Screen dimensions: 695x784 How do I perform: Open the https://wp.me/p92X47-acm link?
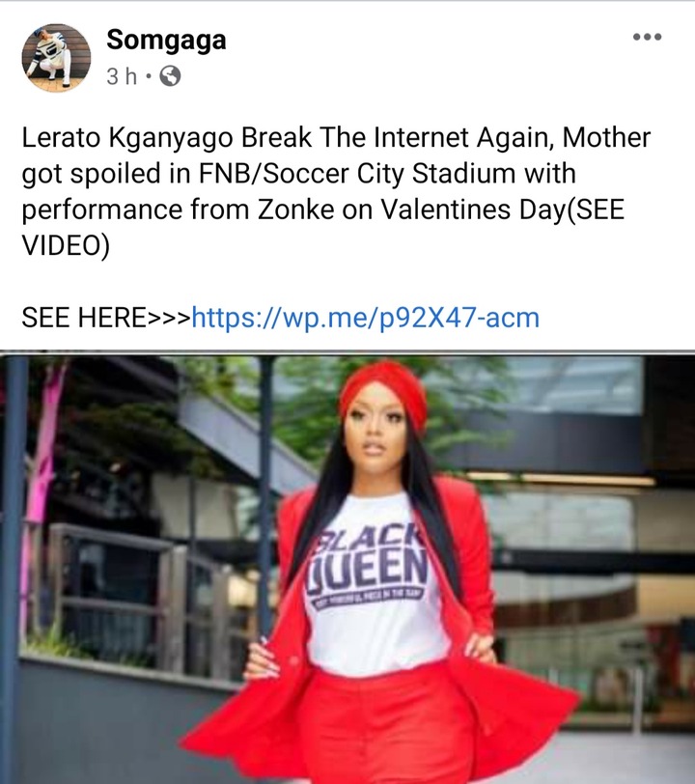(366, 318)
